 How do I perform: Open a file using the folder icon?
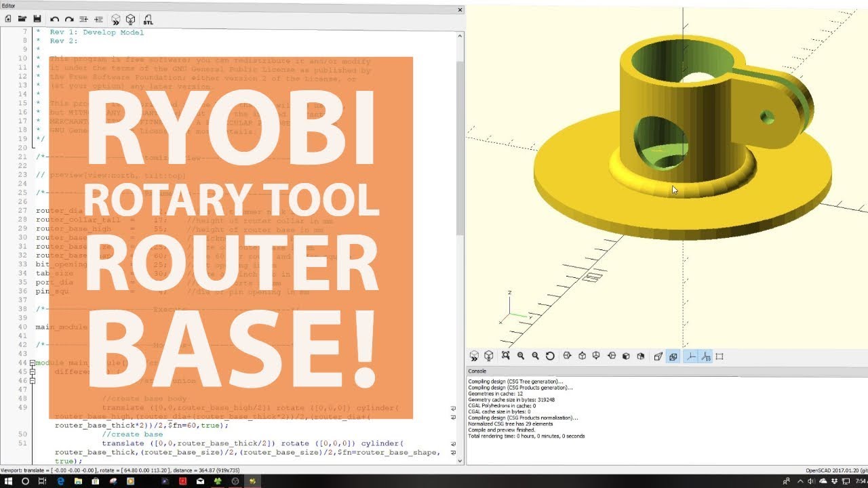pyautogui.click(x=22, y=19)
